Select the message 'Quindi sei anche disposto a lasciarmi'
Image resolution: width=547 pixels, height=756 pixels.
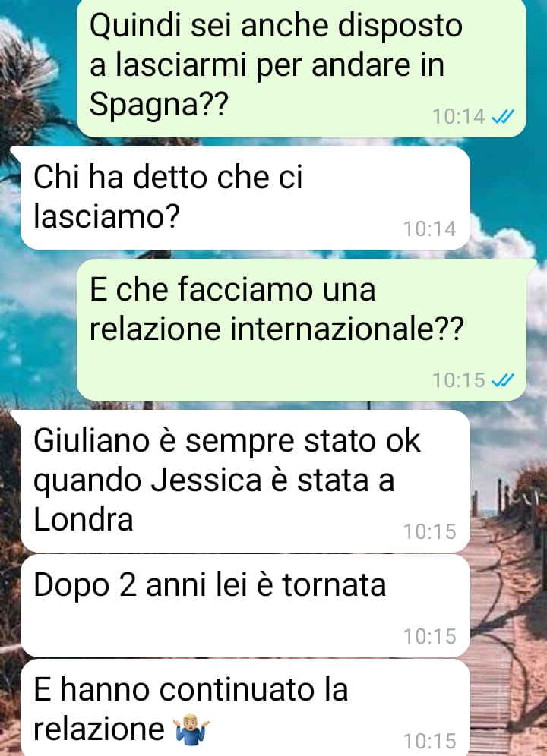pyautogui.click(x=302, y=68)
